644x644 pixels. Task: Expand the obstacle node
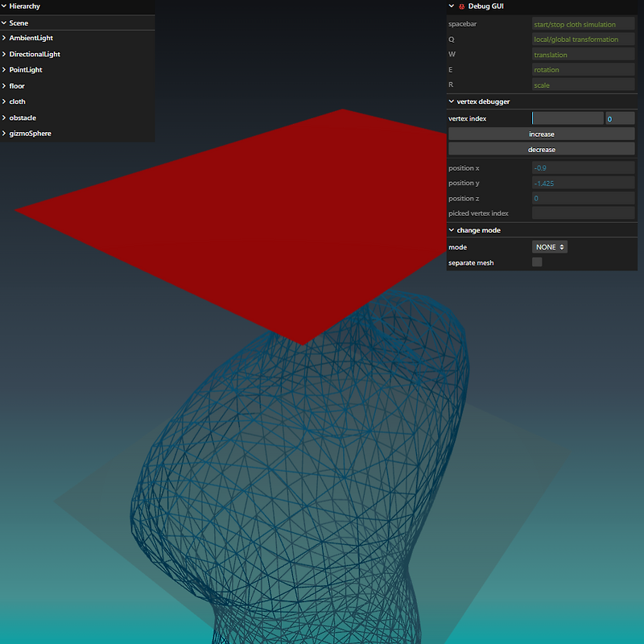4,117
